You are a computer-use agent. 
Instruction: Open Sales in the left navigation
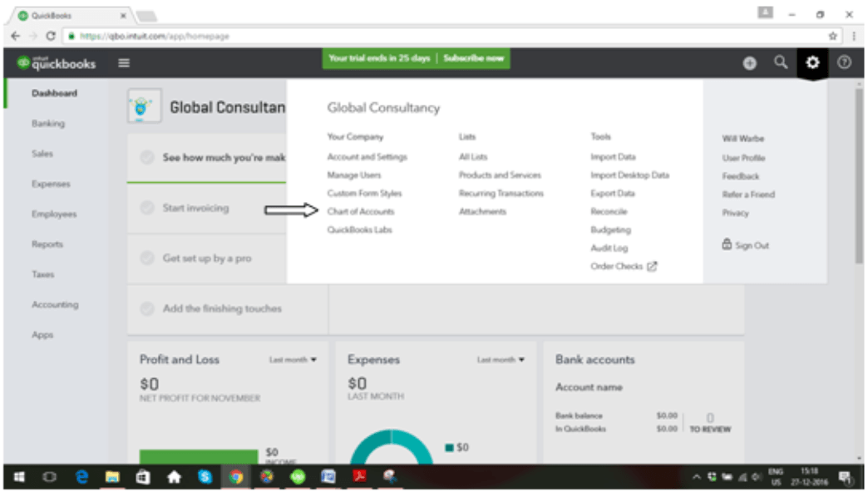(42, 154)
